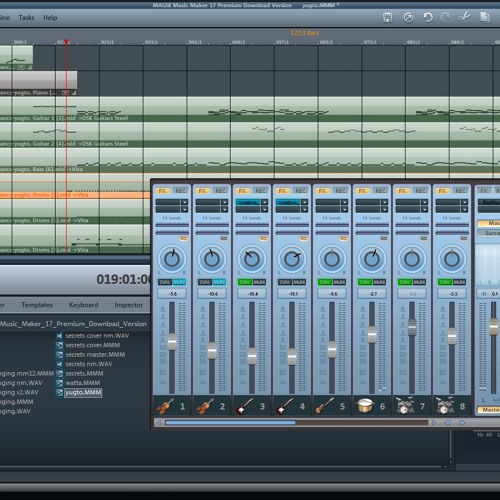Switch to the Keyboard tab
Image resolution: width=500 pixels, height=500 pixels.
(x=84, y=305)
